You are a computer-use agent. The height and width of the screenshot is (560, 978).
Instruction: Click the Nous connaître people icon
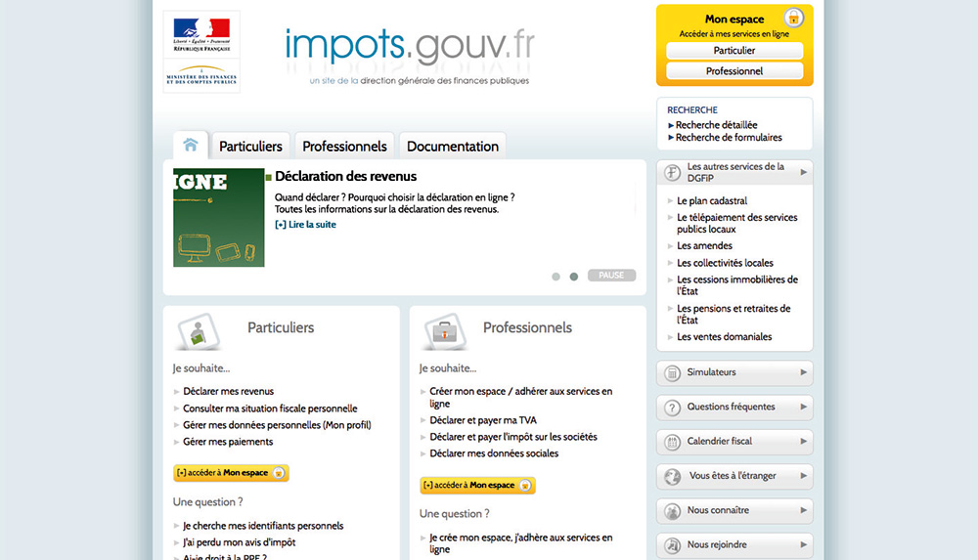(x=672, y=511)
